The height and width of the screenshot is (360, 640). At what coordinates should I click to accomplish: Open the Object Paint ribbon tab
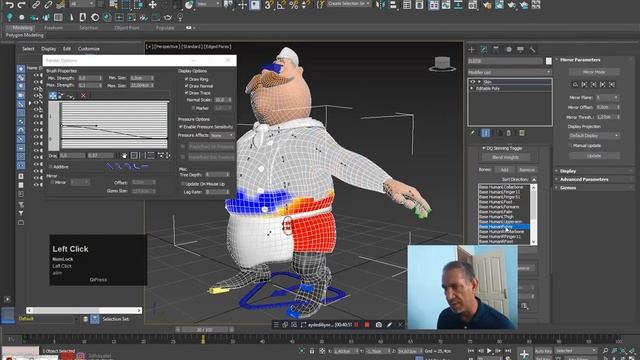[x=127, y=28]
